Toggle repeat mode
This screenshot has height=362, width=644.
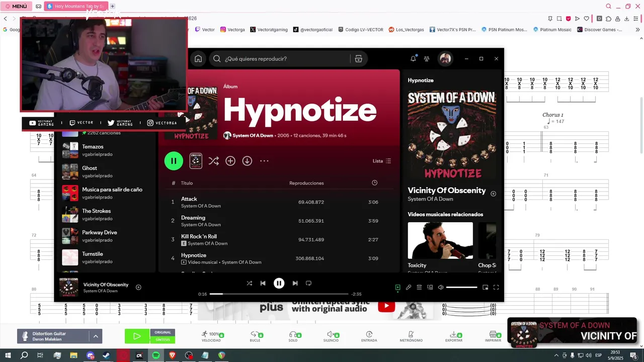[309, 283]
